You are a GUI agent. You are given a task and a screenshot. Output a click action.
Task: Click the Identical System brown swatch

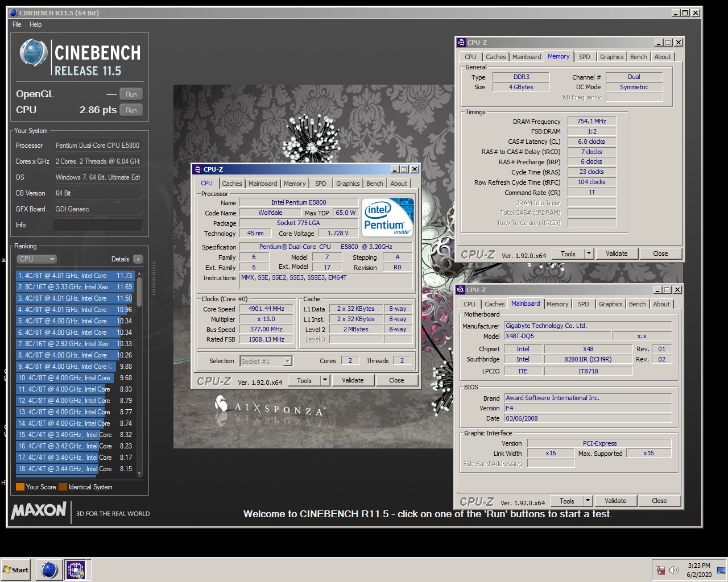click(x=63, y=487)
